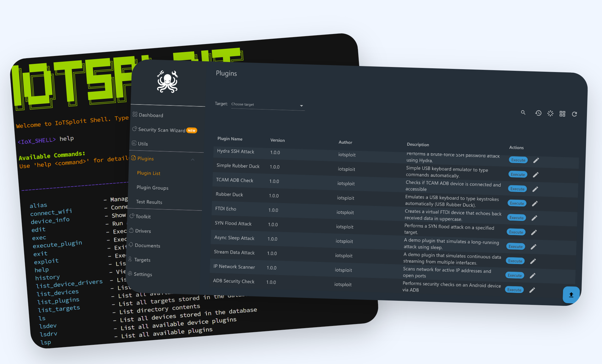Select Plugin Groups in the sidebar
602x364 pixels.
click(153, 188)
